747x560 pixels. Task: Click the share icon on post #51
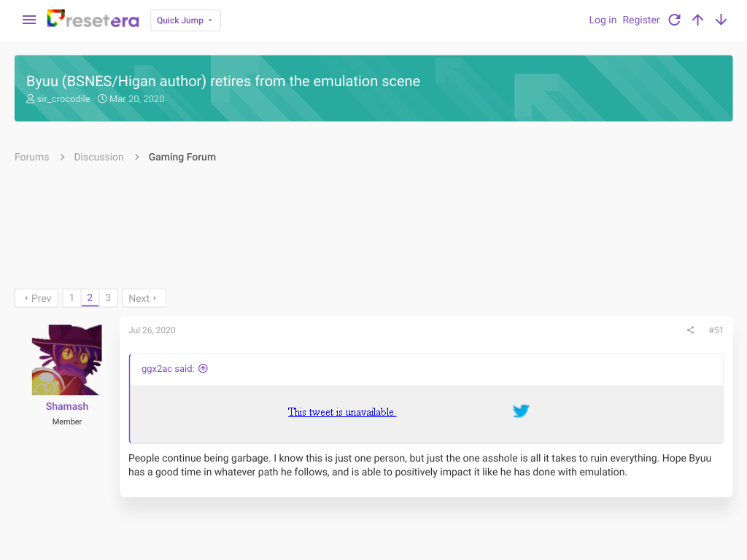pyautogui.click(x=690, y=330)
